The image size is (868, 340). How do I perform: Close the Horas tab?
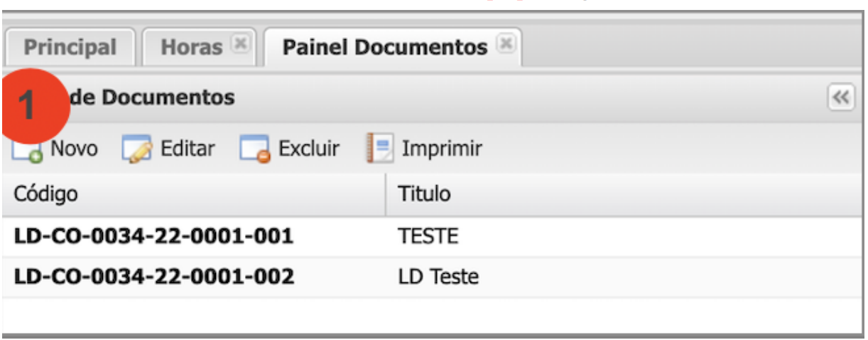coord(241,45)
